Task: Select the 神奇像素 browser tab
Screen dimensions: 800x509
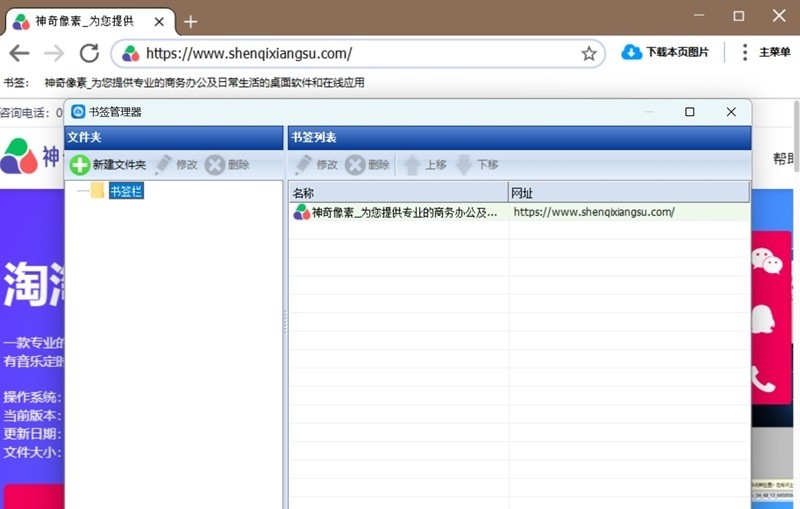Action: coord(89,21)
